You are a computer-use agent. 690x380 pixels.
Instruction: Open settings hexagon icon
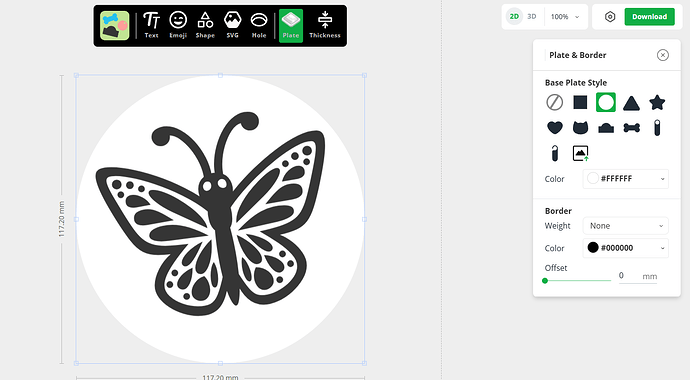610,17
